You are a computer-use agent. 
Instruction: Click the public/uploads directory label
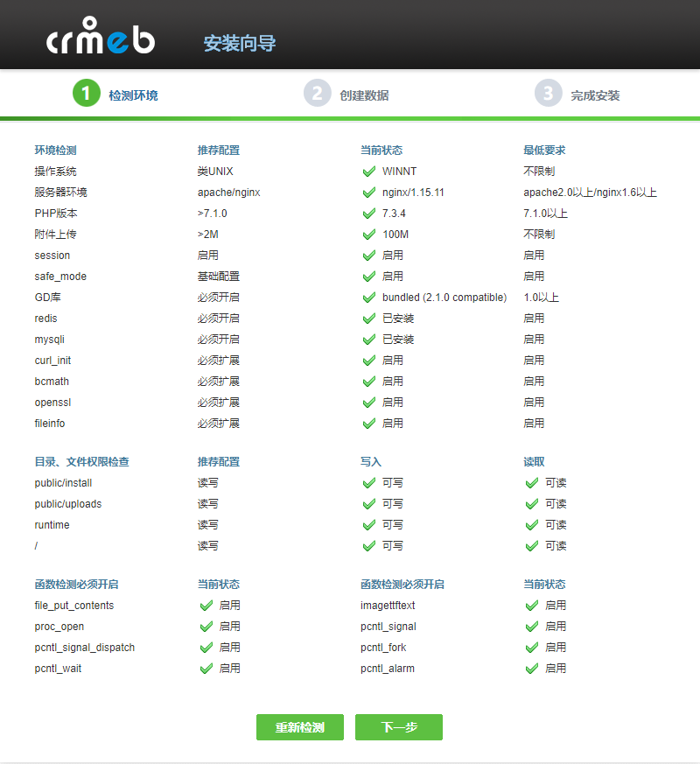pos(68,504)
